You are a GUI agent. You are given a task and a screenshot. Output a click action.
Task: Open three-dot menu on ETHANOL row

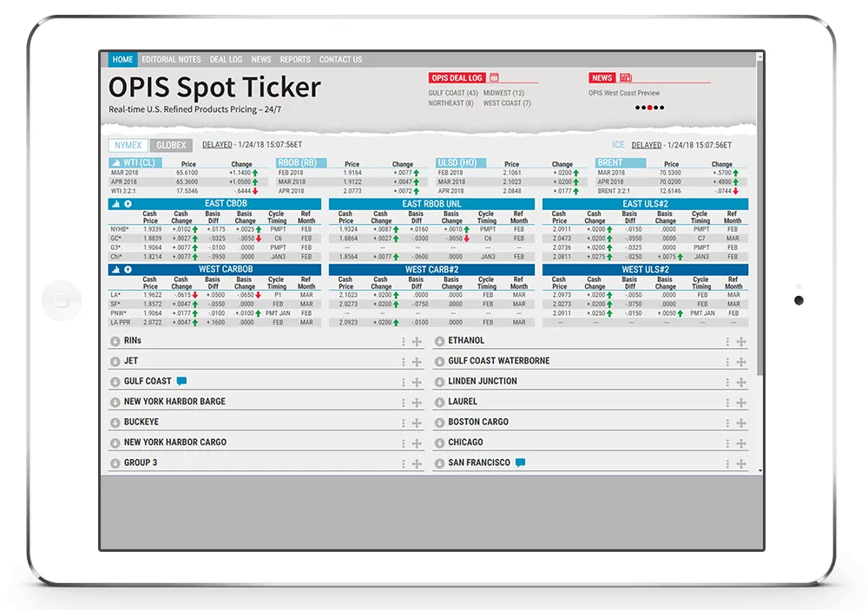(727, 342)
